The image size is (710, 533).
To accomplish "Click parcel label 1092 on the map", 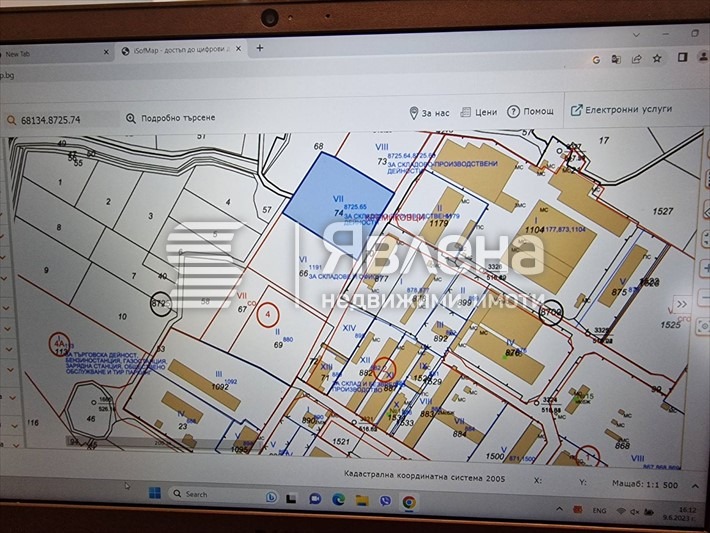I will [x=220, y=388].
